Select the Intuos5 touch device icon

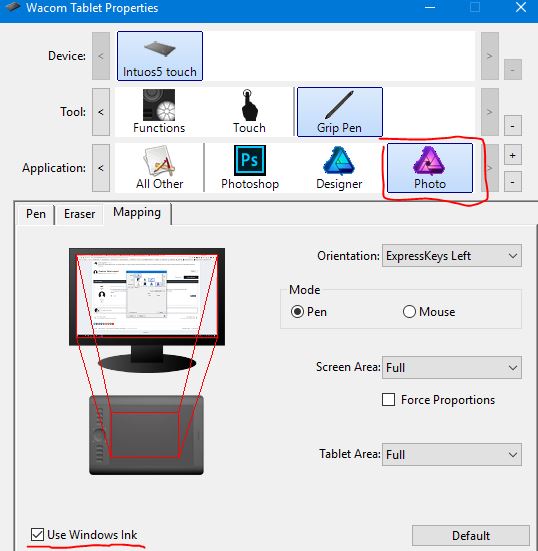pyautogui.click(x=160, y=56)
